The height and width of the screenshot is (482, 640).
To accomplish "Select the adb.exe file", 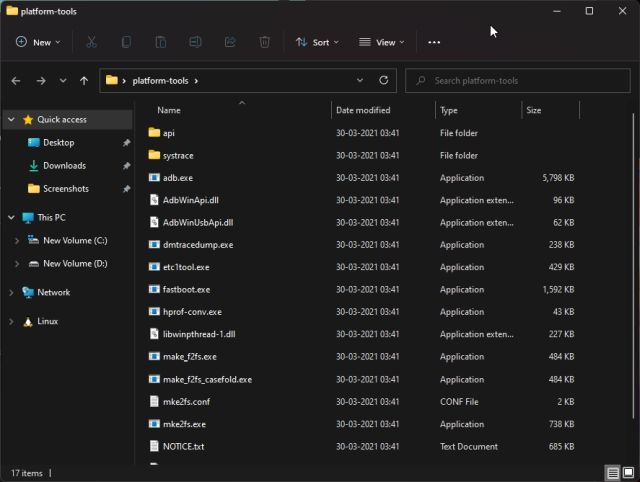I will [177, 178].
